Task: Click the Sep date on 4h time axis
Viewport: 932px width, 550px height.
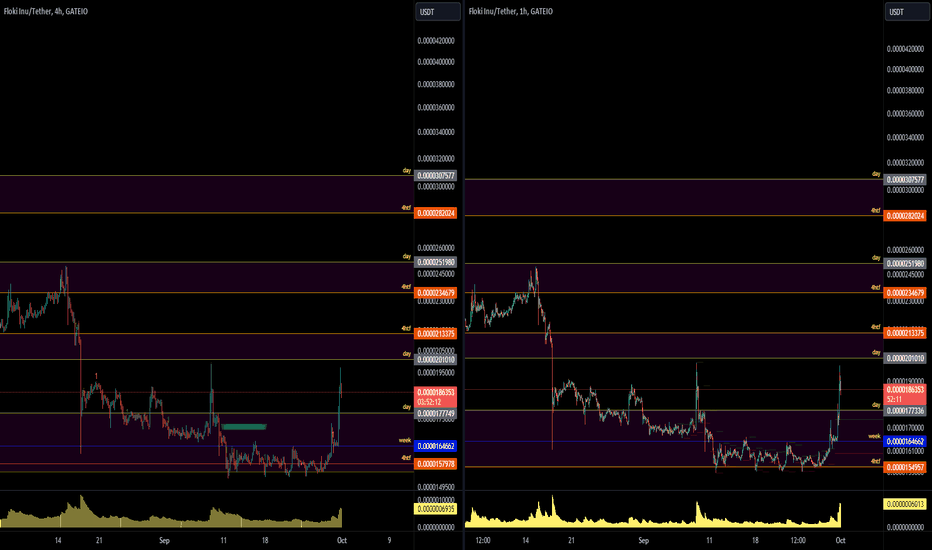Action: pos(164,540)
